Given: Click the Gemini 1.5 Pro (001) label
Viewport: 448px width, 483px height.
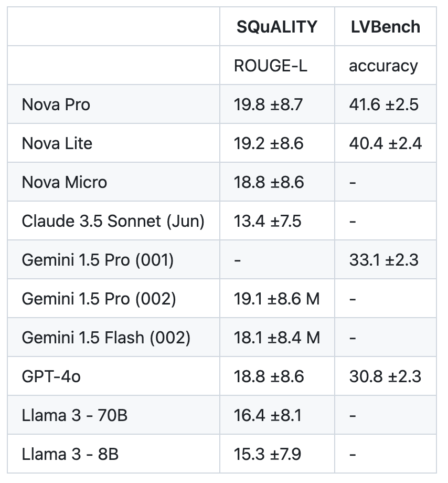Looking at the screenshot, I should coord(98,260).
